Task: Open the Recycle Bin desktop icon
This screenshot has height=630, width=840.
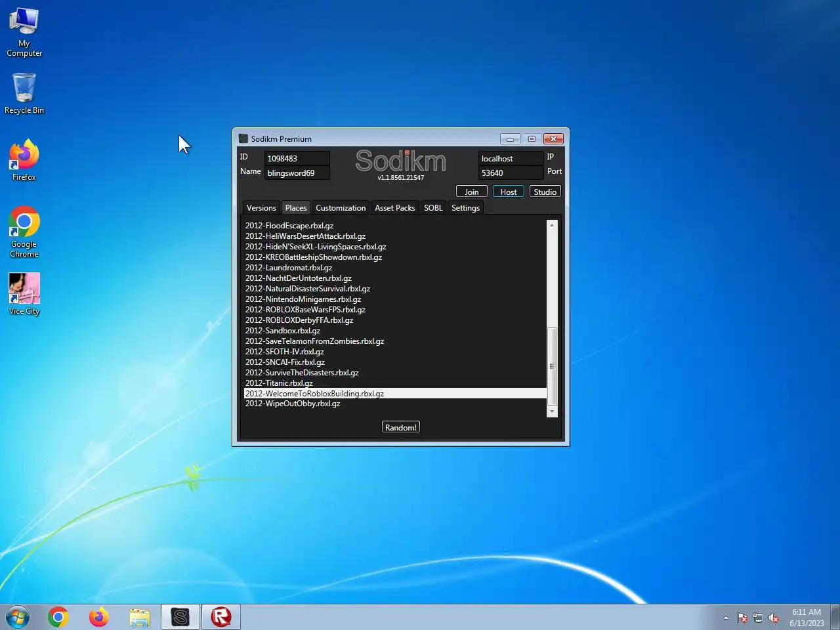Action: point(24,93)
